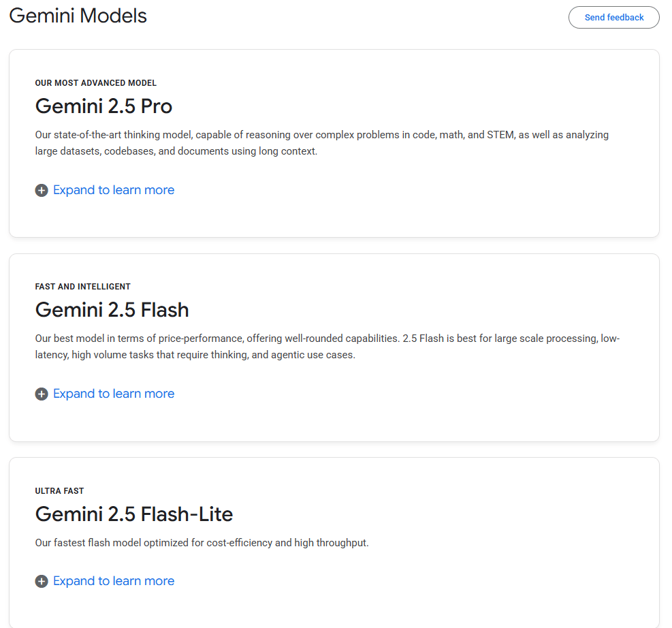Click the Send feedback button

[613, 18]
